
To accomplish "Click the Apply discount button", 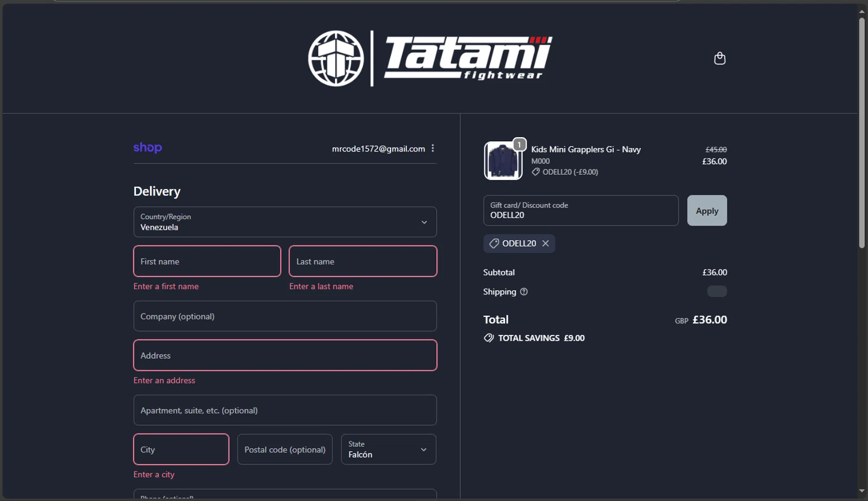I will tap(707, 211).
